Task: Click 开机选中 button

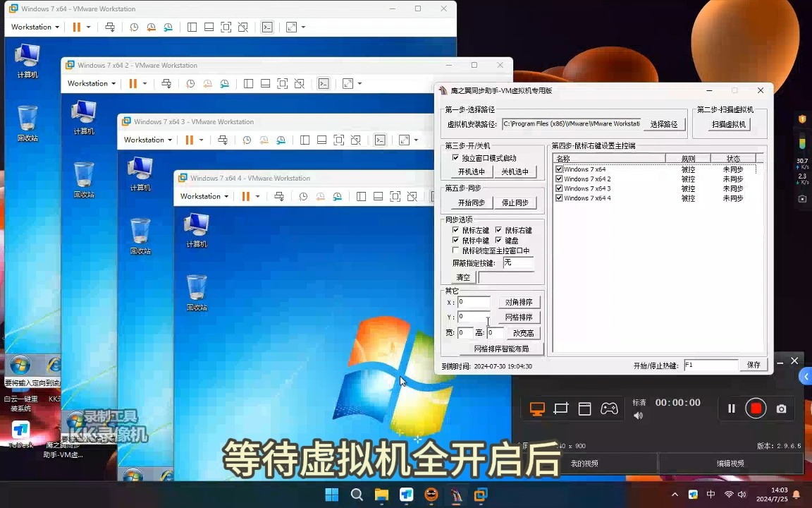Action: click(x=472, y=171)
